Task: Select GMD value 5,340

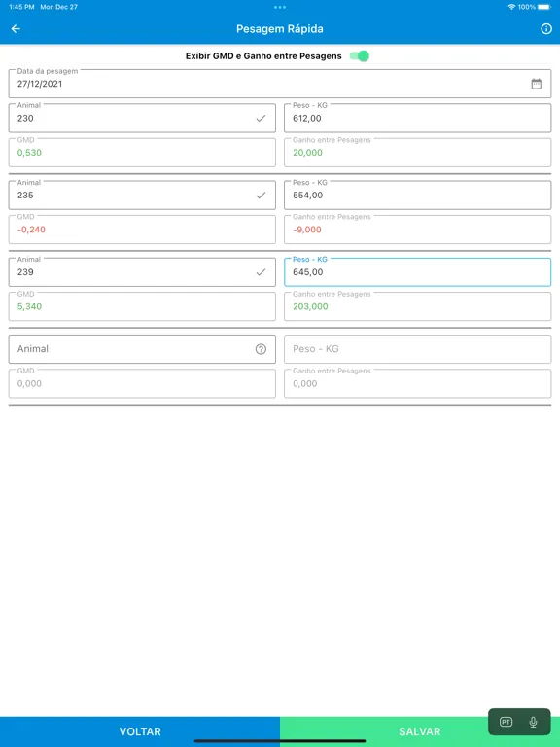Action: click(x=29, y=306)
